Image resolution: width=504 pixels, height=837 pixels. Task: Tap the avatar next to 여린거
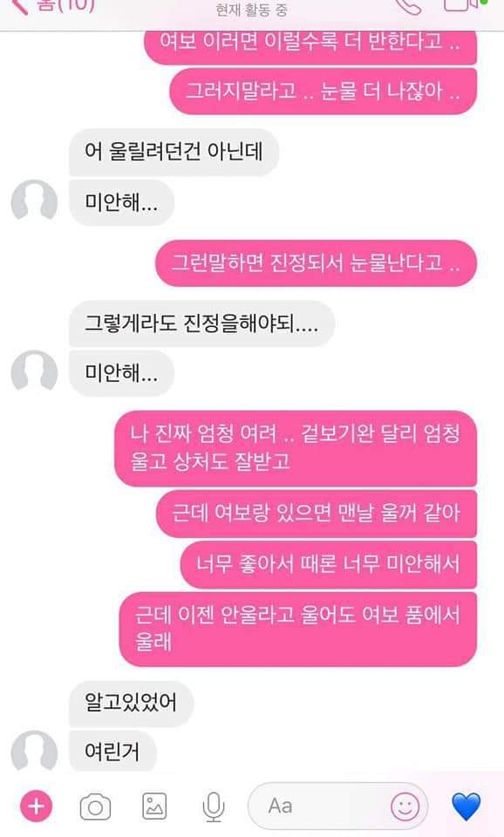point(34,751)
